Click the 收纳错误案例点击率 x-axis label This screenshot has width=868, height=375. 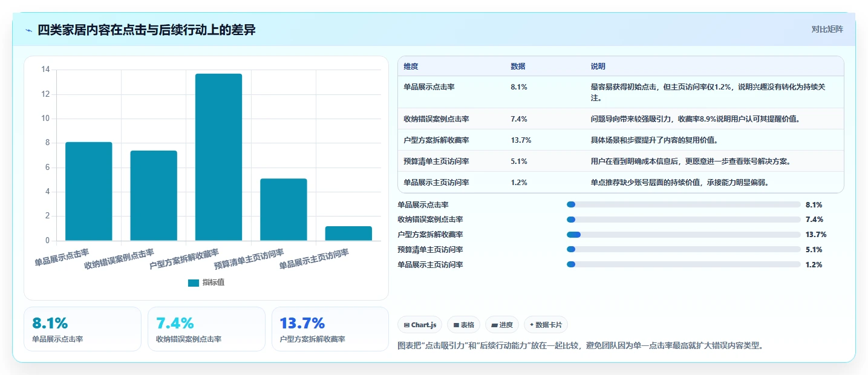[119, 258]
